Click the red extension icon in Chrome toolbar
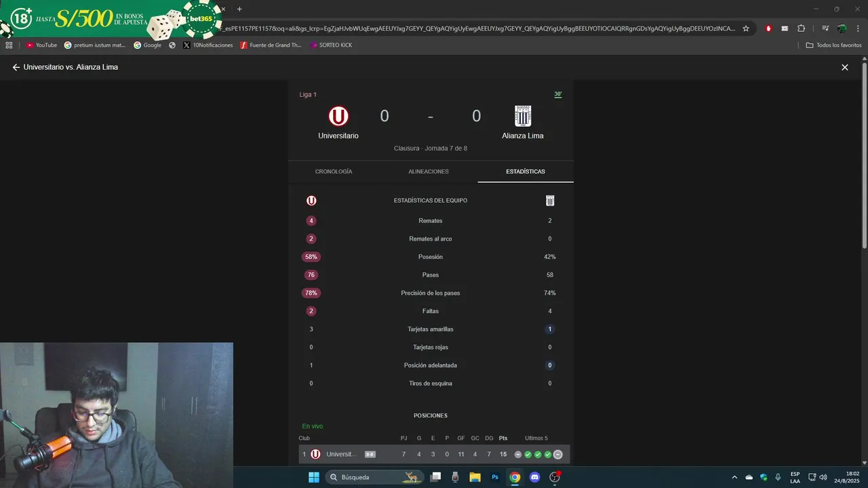 [x=768, y=28]
